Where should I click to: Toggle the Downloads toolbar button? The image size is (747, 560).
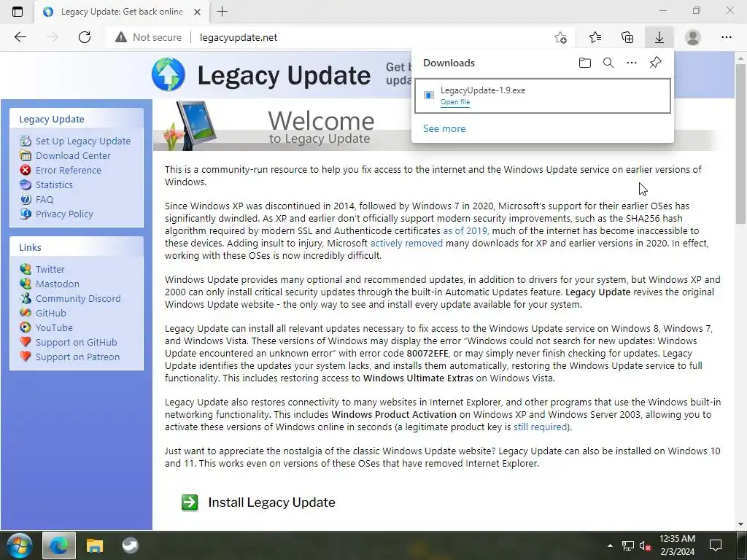point(659,37)
